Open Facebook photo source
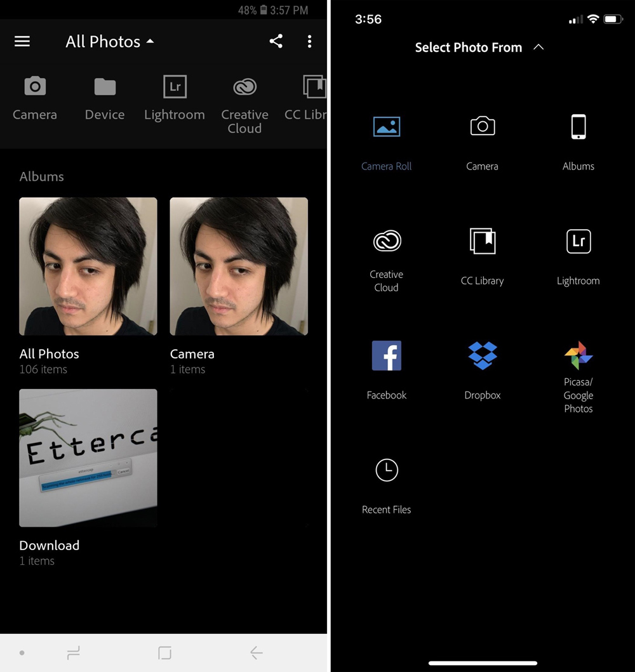The height and width of the screenshot is (672, 635). (x=386, y=355)
